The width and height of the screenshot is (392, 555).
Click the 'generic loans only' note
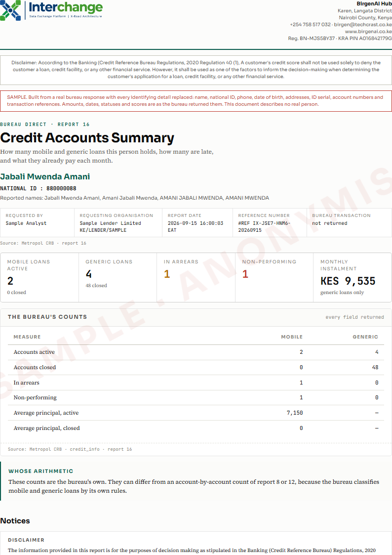point(342,293)
